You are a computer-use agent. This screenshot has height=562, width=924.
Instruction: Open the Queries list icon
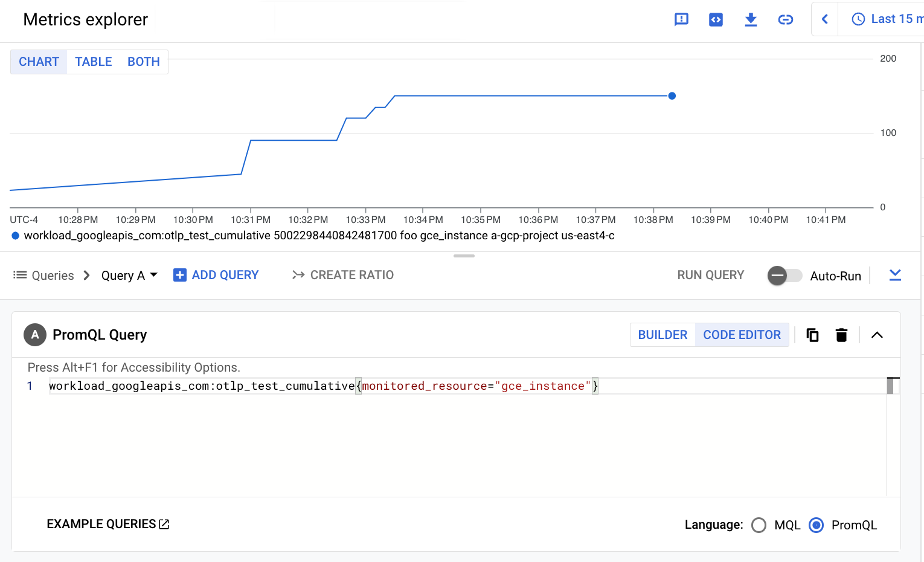click(x=19, y=275)
